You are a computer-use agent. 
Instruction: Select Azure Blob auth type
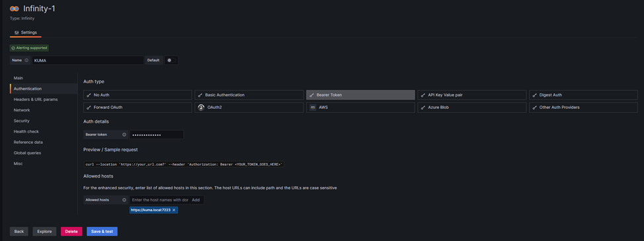472,108
